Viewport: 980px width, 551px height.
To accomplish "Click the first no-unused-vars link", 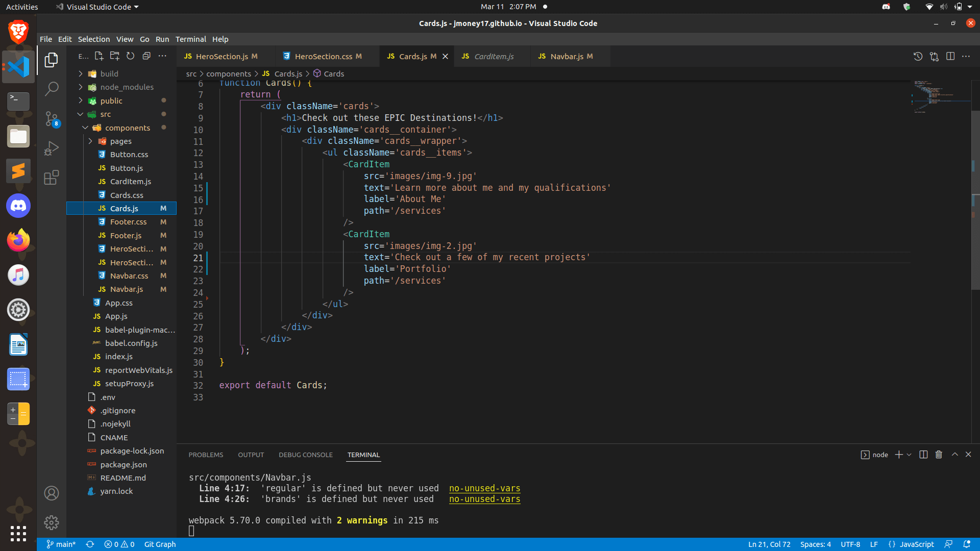I will point(484,488).
